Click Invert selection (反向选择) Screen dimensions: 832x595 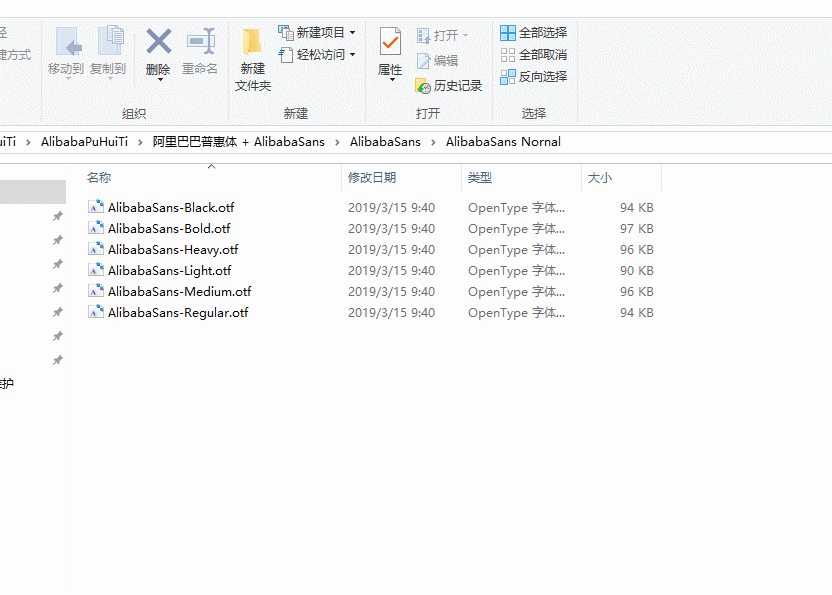click(x=534, y=77)
